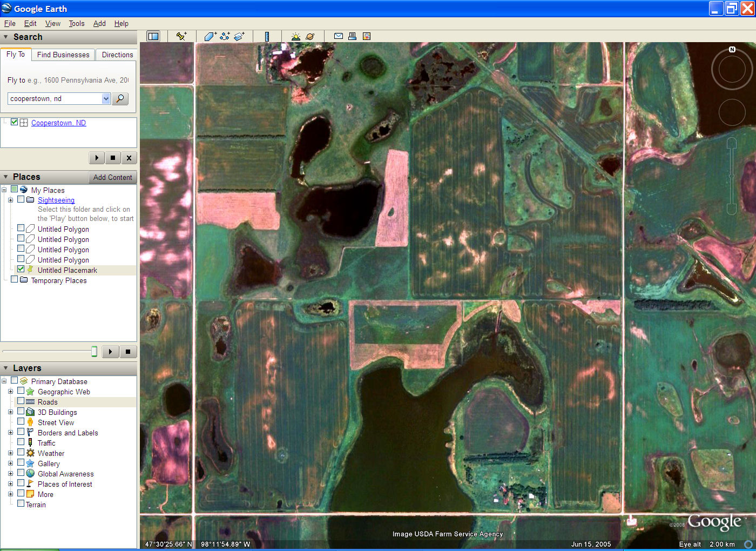The height and width of the screenshot is (551, 756).
Task: Enable the Terrain layer checkbox
Action: click(21, 503)
